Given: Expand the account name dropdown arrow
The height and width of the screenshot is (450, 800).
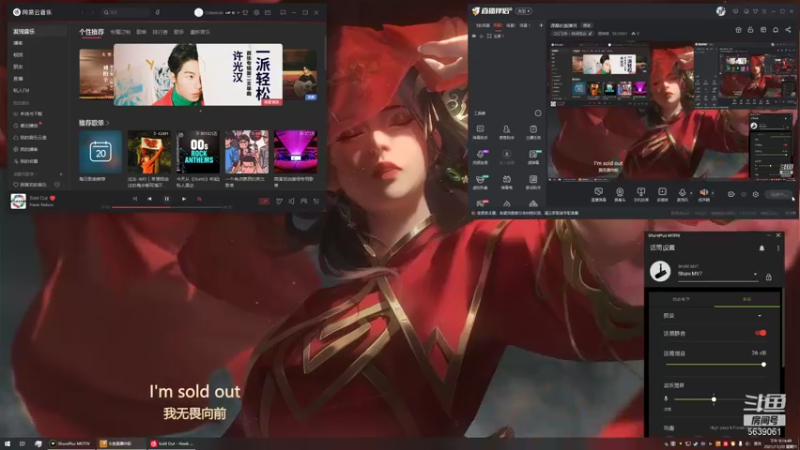Looking at the screenshot, I should coord(238,13).
